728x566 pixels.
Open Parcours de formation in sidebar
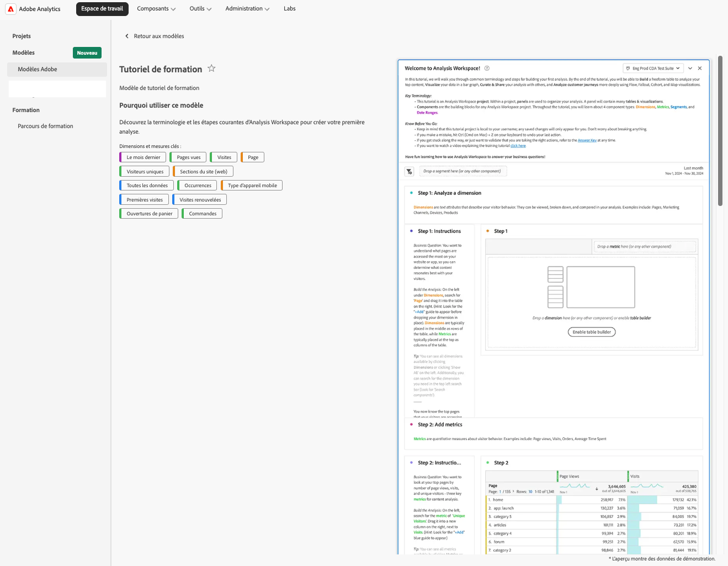45,126
